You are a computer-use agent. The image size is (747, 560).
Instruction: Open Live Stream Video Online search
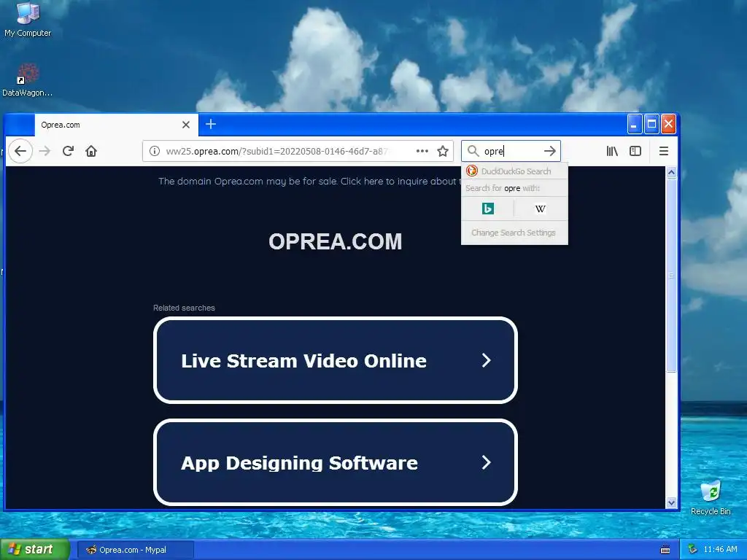(336, 360)
